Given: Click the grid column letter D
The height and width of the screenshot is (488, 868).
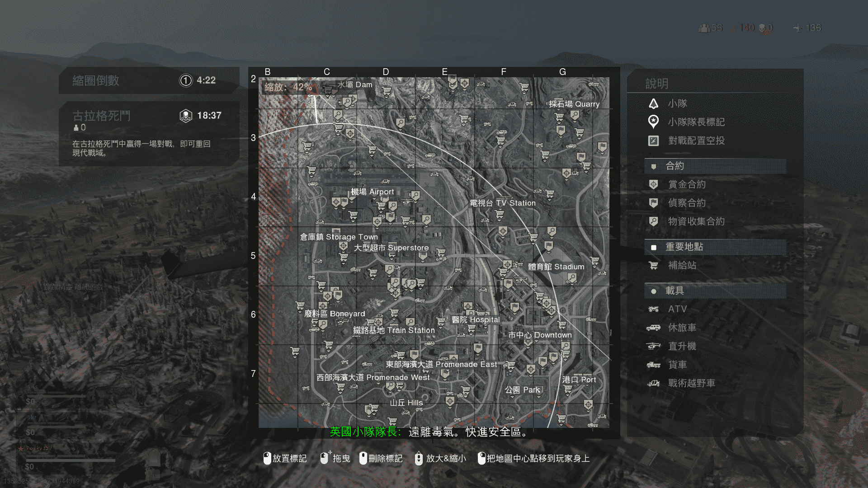Looking at the screenshot, I should pos(386,72).
